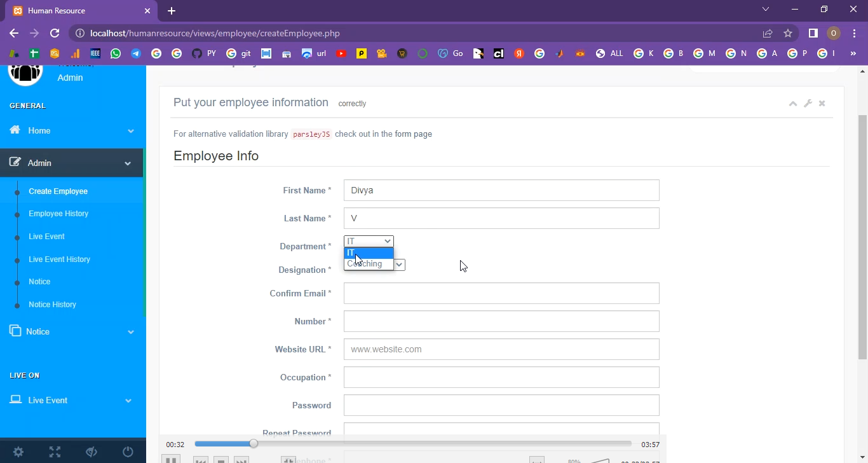
Task: Expand the Live Event sidebar section
Action: [72, 400]
